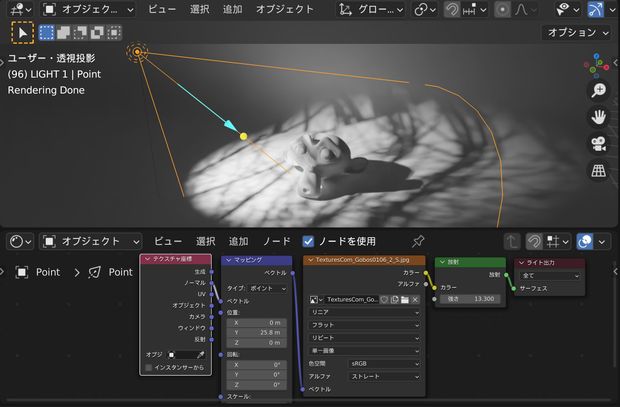This screenshot has height=407, width=620.
Task: Toggle fake user shield on image
Action: point(384,300)
